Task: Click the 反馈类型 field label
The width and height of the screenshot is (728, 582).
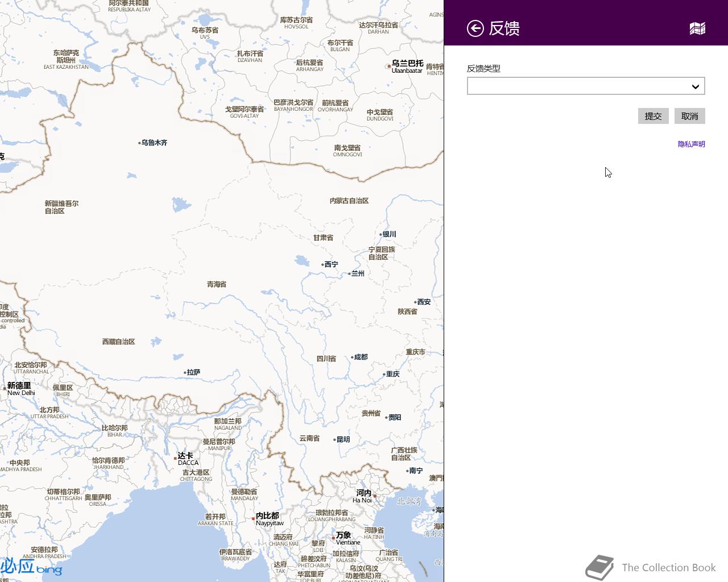Action: click(x=483, y=68)
